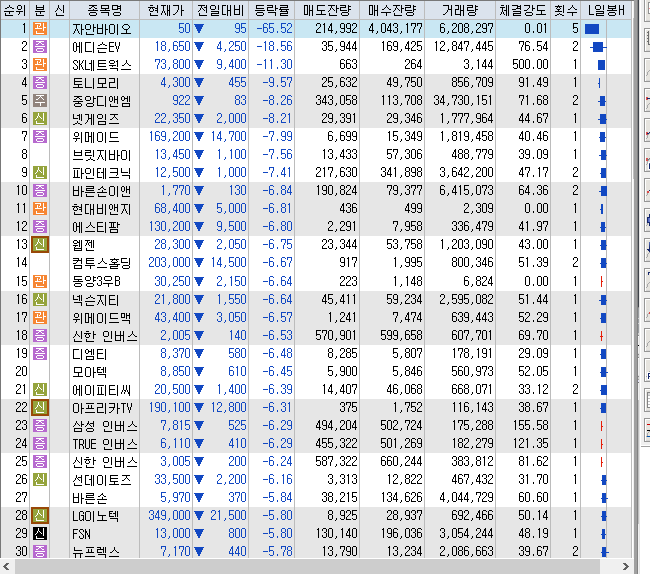Open the daily candle thumbnail for 자안바이오
Screen dimensions: 650x574
[592, 29]
